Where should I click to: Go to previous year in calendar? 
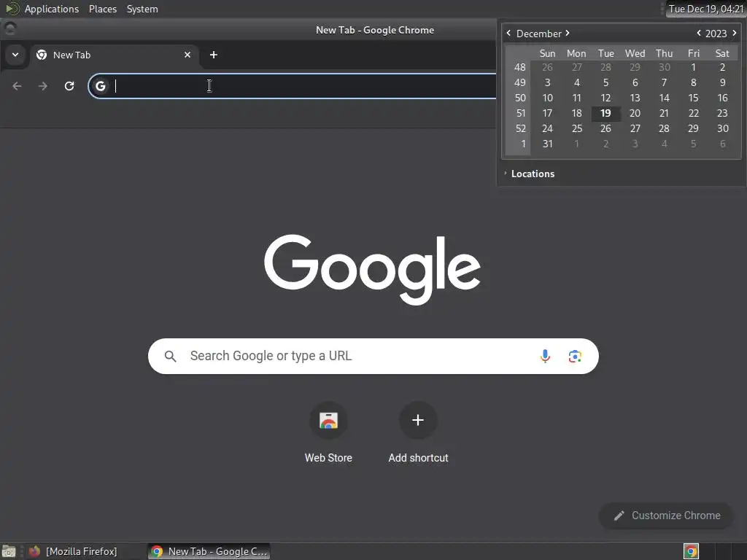pyautogui.click(x=699, y=33)
